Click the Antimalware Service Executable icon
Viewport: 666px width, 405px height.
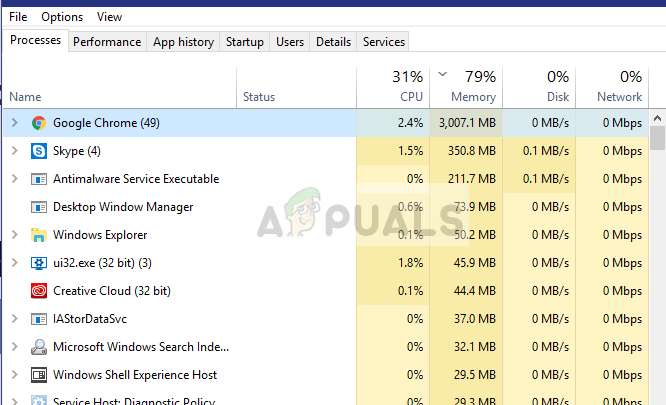[39, 179]
